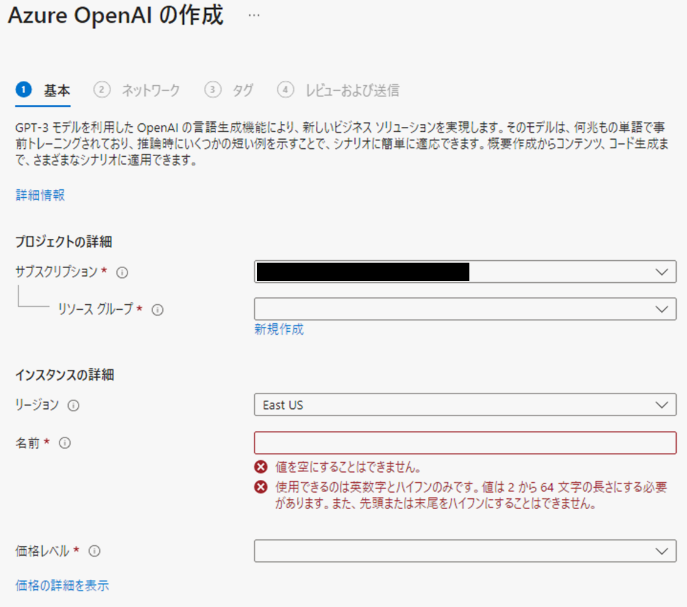This screenshot has width=687, height=607.
Task: Click error icon beside 値を空にすることはできません
Action: point(261,467)
